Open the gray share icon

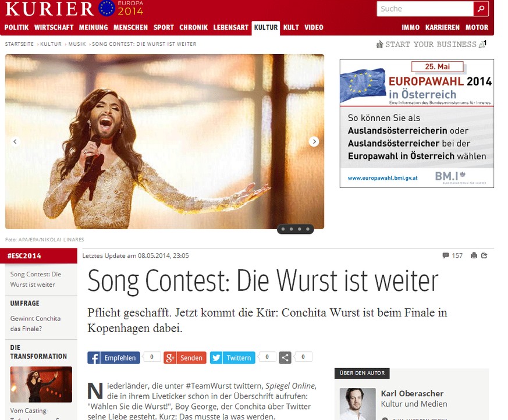(x=285, y=358)
